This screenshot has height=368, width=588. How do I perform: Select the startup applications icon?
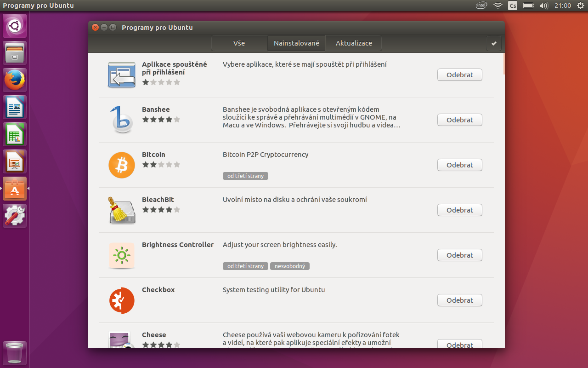(x=121, y=75)
